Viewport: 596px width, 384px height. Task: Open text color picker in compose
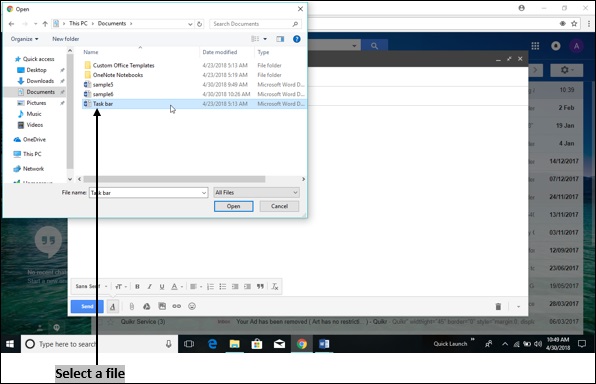pos(177,287)
